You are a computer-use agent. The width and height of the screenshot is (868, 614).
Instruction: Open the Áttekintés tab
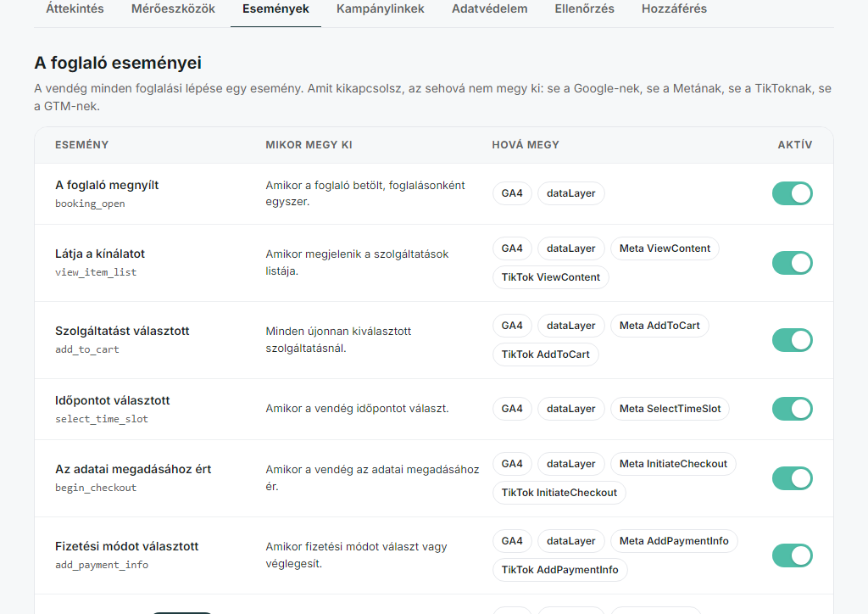tap(75, 8)
